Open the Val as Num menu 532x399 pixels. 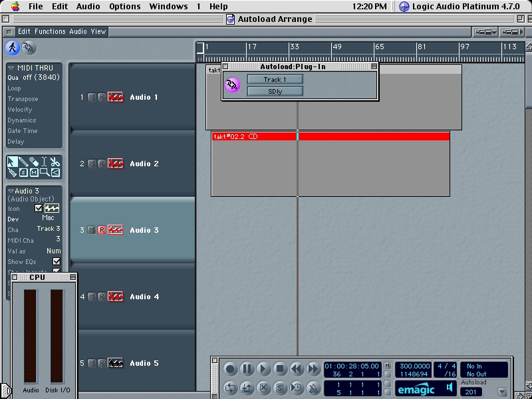click(54, 251)
